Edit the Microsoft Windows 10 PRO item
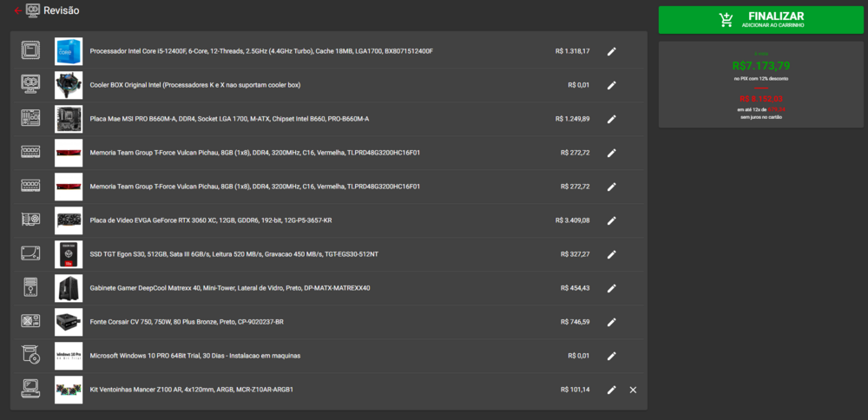This screenshot has height=420, width=868. pos(611,356)
